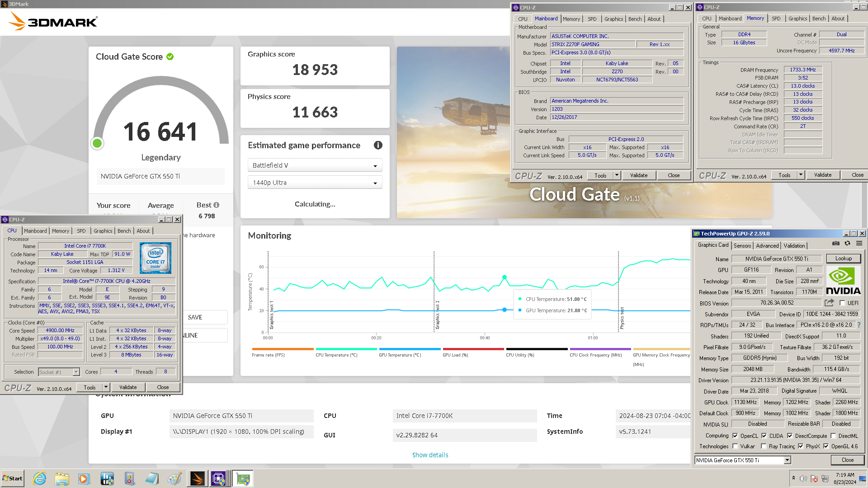The image size is (868, 488).
Task: Click the Intel Core i7 logo in CPU-Z
Action: [156, 258]
